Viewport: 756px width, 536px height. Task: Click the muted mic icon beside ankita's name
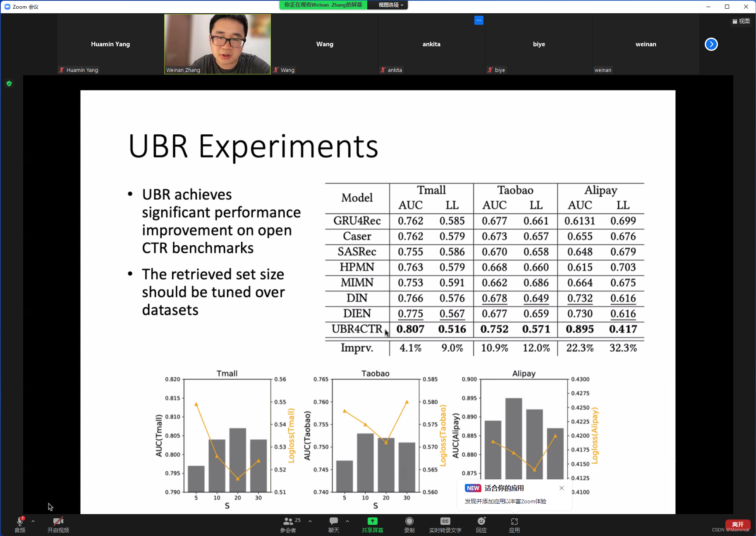pos(383,70)
